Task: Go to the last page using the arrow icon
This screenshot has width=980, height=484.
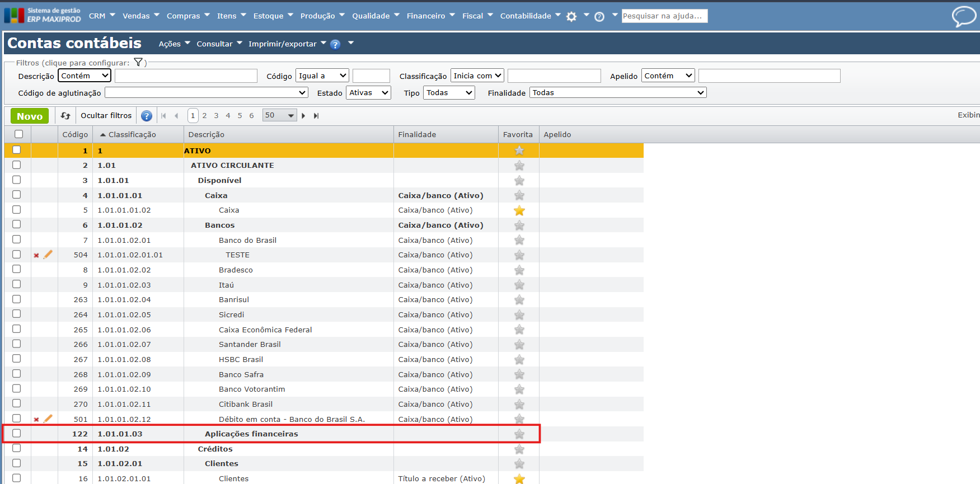Action: pyautogui.click(x=316, y=116)
